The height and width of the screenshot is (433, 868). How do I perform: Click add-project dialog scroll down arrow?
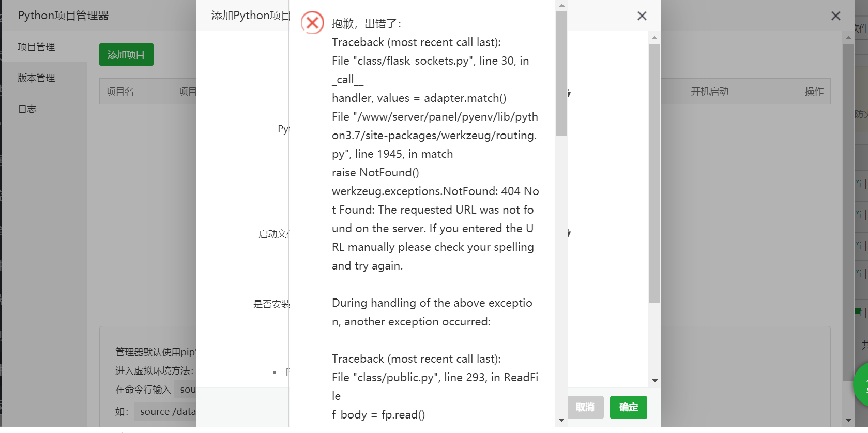coord(654,381)
